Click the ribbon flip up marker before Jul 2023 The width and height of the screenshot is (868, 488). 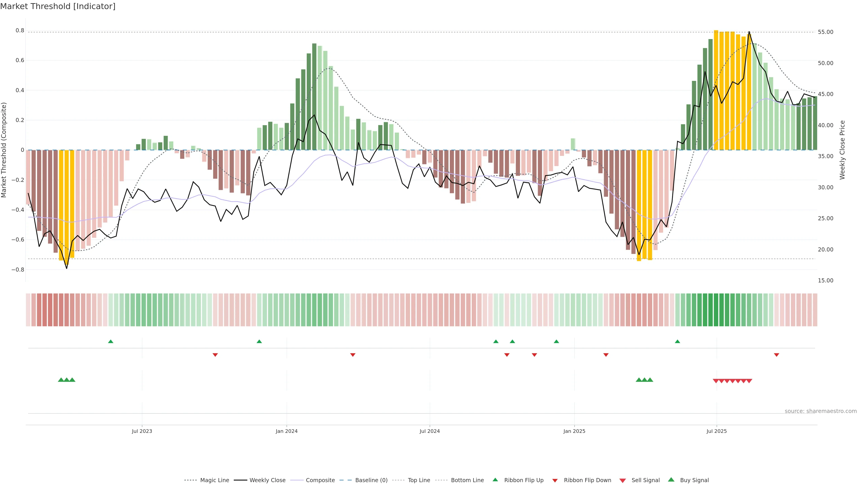click(x=111, y=342)
